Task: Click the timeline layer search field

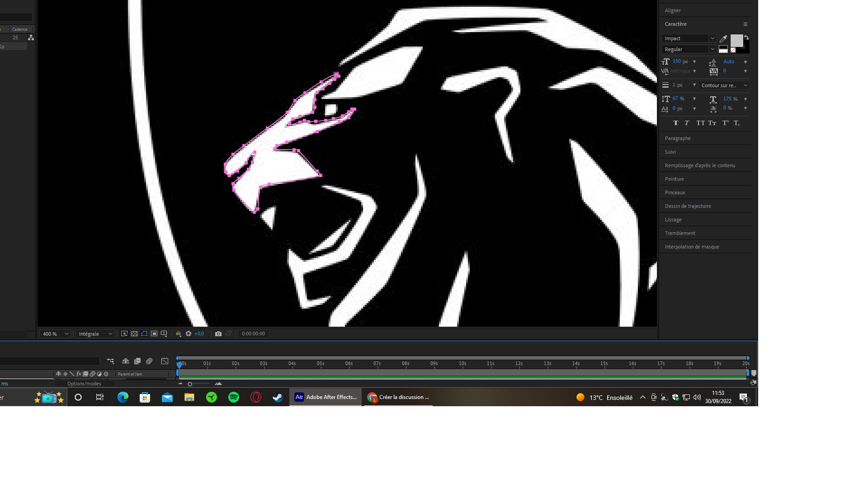Action: [49, 361]
